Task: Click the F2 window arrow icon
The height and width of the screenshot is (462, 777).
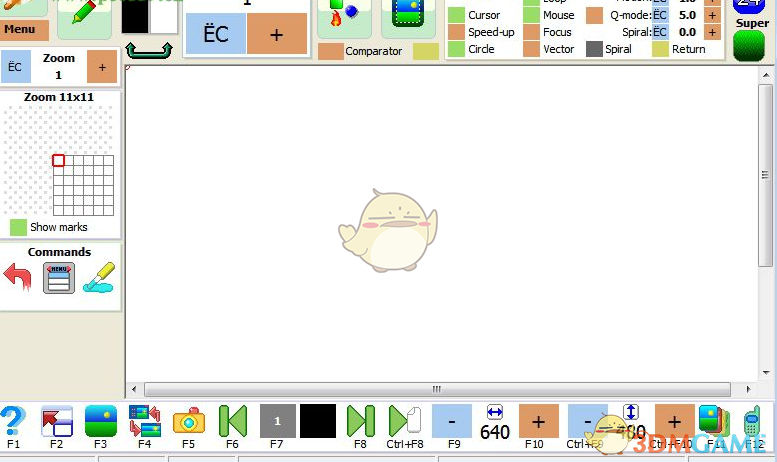Action: click(x=57, y=421)
